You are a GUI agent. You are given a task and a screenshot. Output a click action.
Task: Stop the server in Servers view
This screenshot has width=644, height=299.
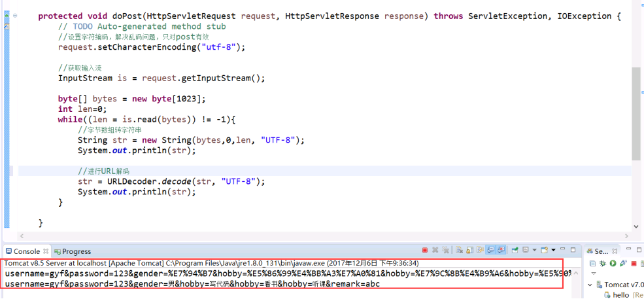click(x=634, y=264)
